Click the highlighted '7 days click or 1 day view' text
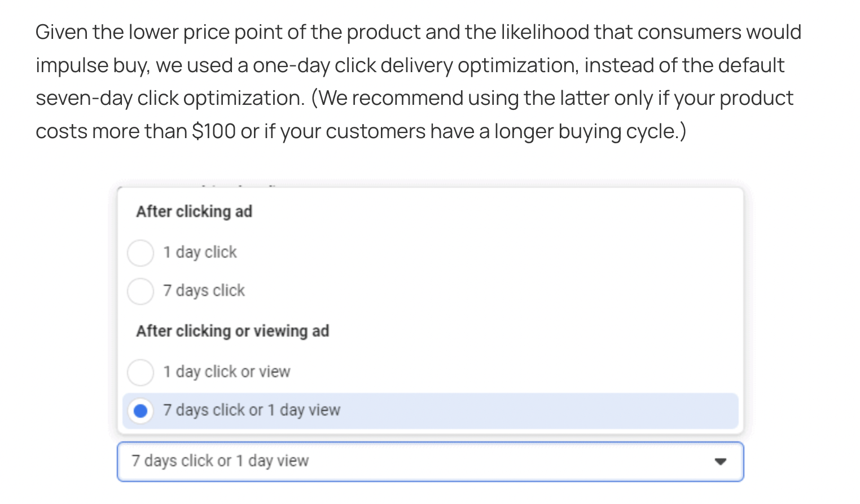 click(252, 410)
